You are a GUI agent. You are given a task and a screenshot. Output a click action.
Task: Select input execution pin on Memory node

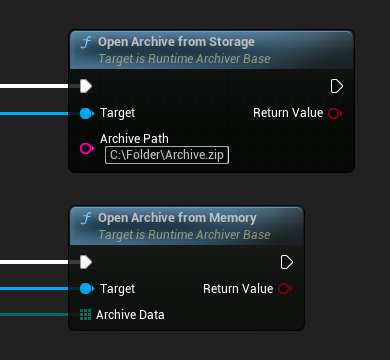(x=86, y=262)
